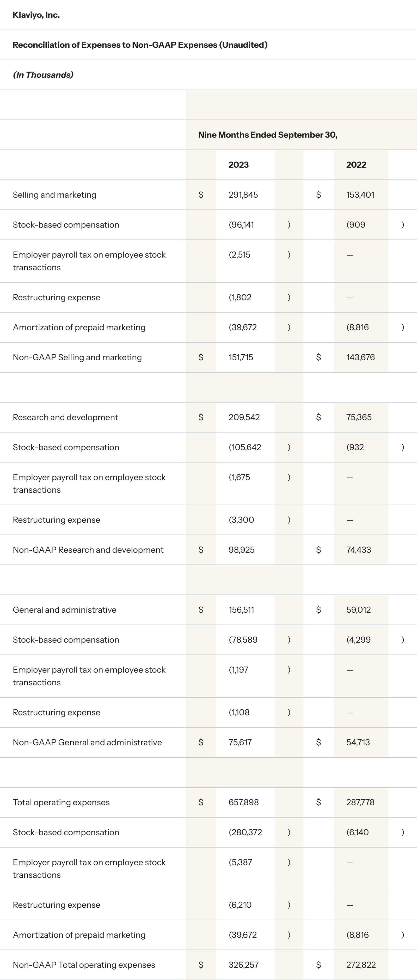Select the (4,299 value

(358, 640)
